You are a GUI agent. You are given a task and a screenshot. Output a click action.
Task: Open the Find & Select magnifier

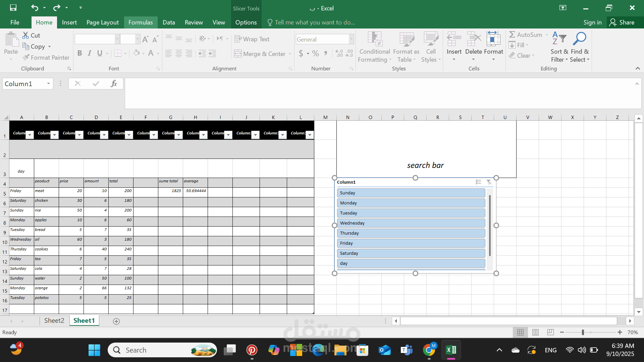tap(579, 39)
